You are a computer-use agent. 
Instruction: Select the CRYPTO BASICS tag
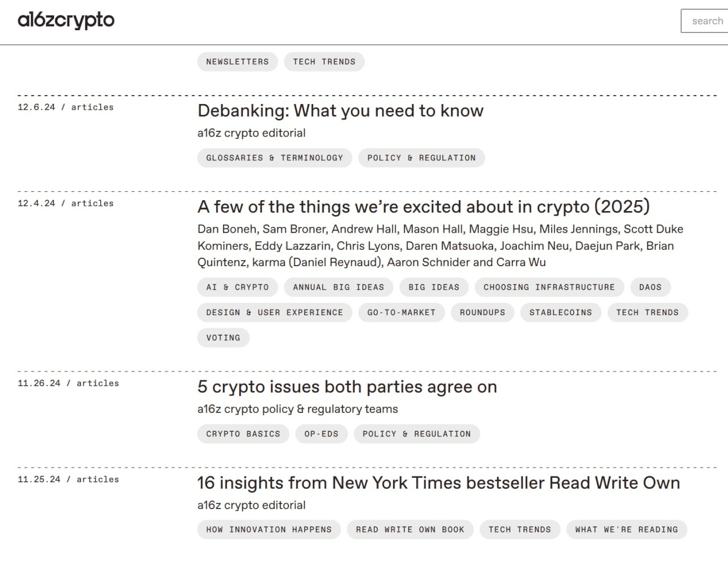pos(243,434)
